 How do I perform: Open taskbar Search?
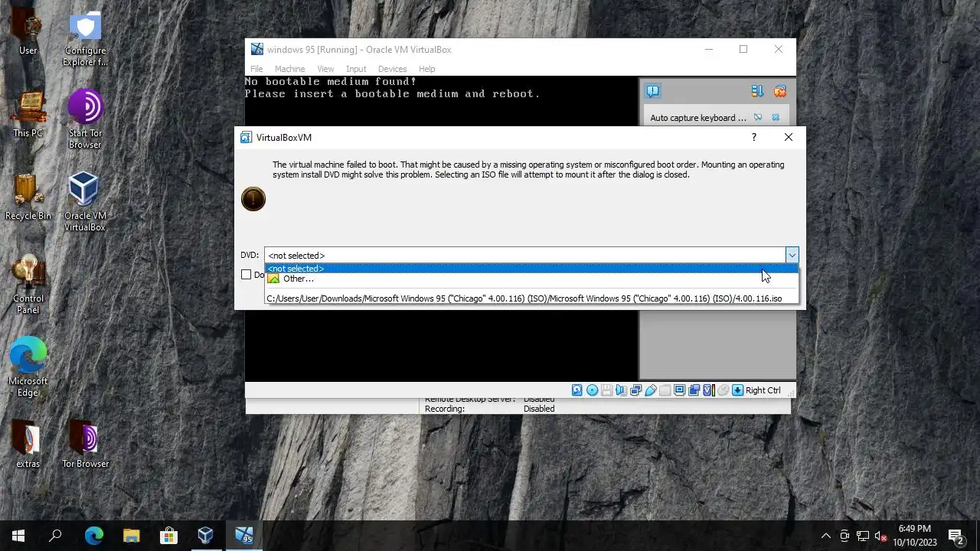click(x=55, y=536)
